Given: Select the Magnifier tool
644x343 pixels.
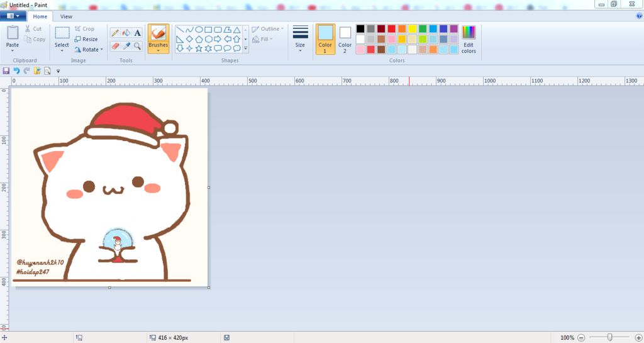Looking at the screenshot, I should (138, 46).
